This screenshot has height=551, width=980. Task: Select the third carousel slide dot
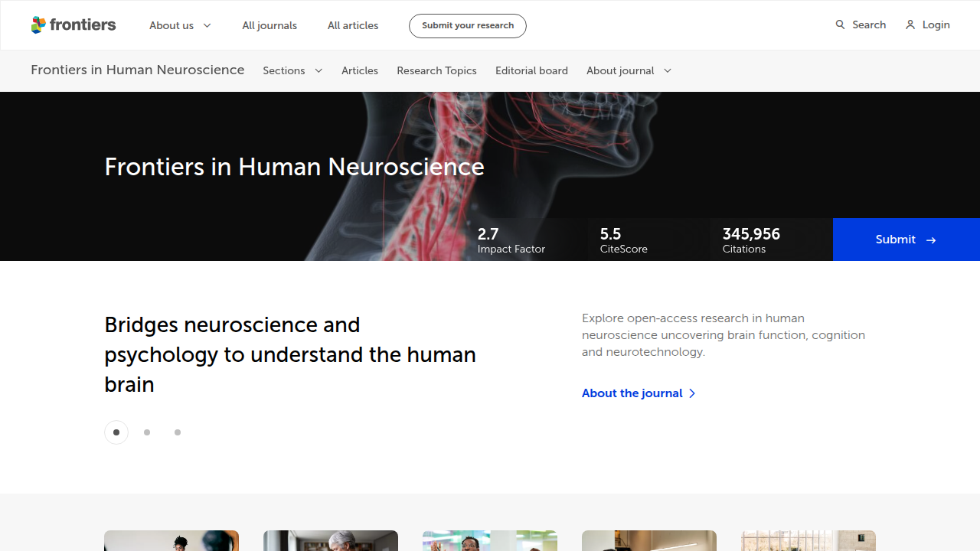[x=178, y=432]
